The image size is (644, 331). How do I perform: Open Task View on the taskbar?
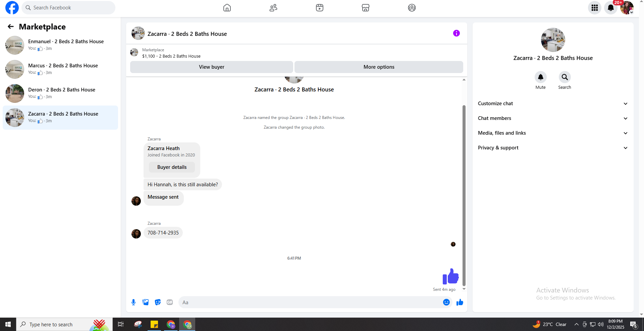pos(121,324)
